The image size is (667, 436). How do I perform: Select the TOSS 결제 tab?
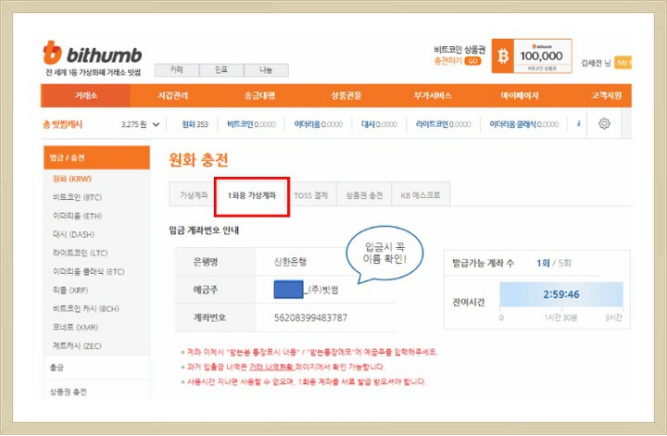(311, 195)
